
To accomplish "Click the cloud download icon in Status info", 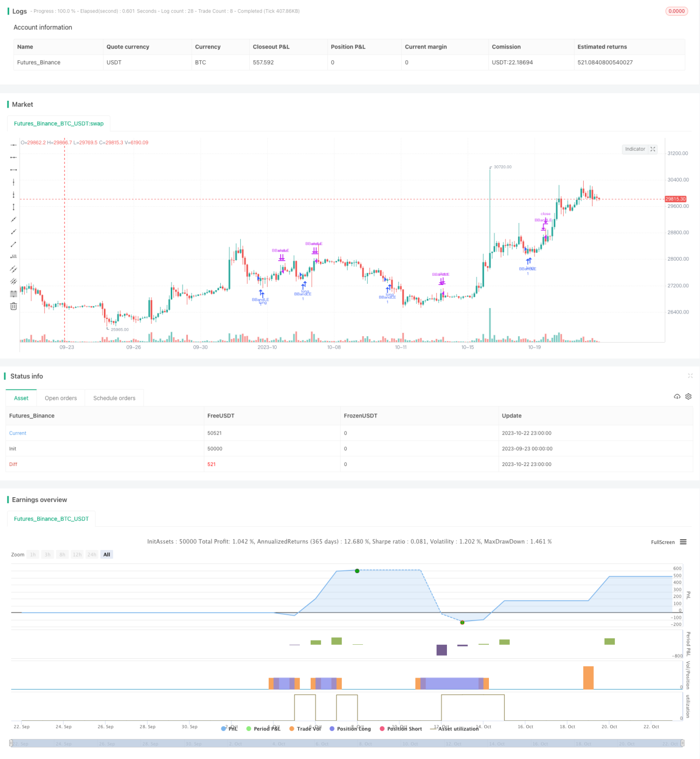I will [x=677, y=396].
